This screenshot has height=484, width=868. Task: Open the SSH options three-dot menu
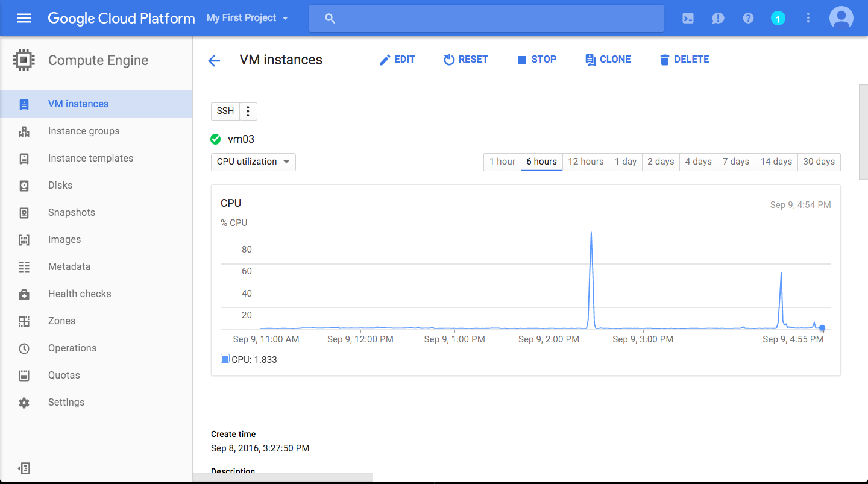coord(248,112)
